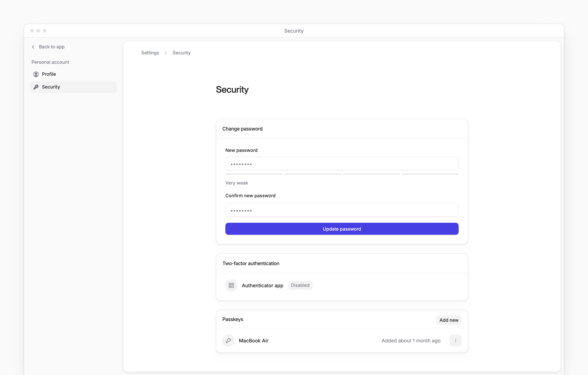Select Security in the sidebar
This screenshot has width=588, height=375.
pyautogui.click(x=73, y=87)
